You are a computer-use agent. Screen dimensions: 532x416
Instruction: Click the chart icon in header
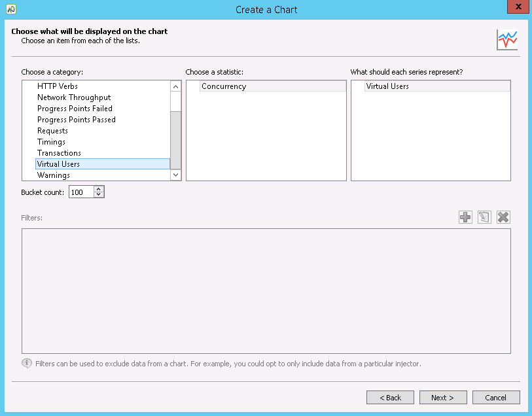coord(506,40)
